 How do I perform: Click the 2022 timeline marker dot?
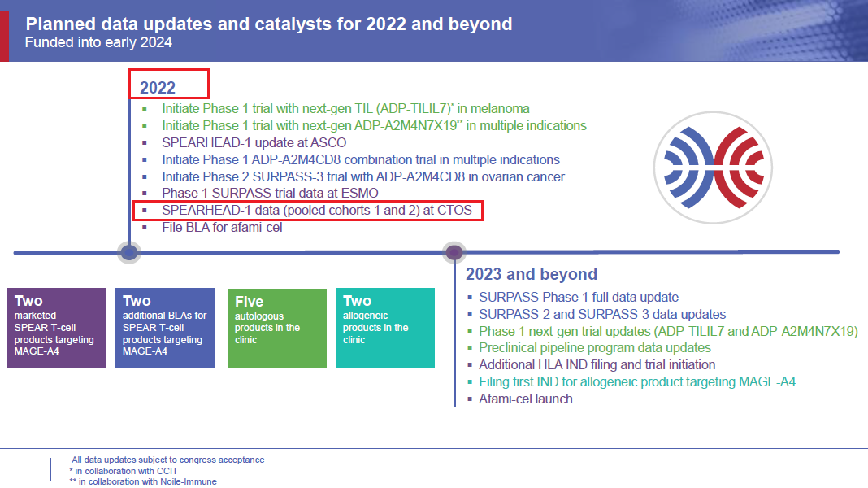[x=128, y=252]
